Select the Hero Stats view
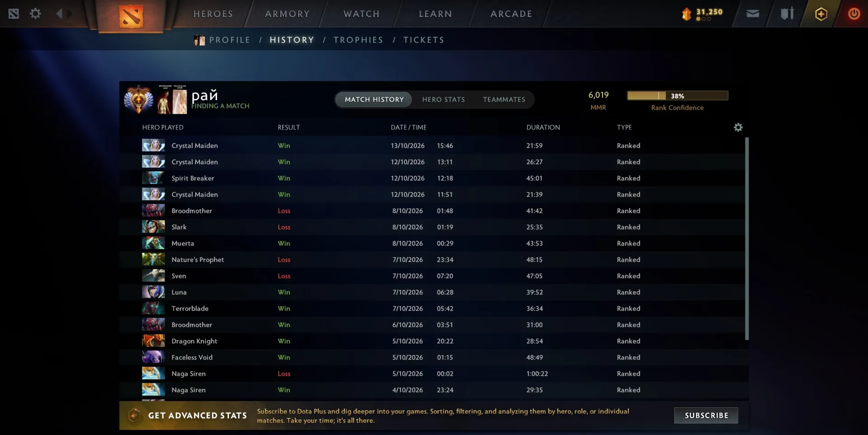Viewport: 868px width, 435px height. click(443, 99)
